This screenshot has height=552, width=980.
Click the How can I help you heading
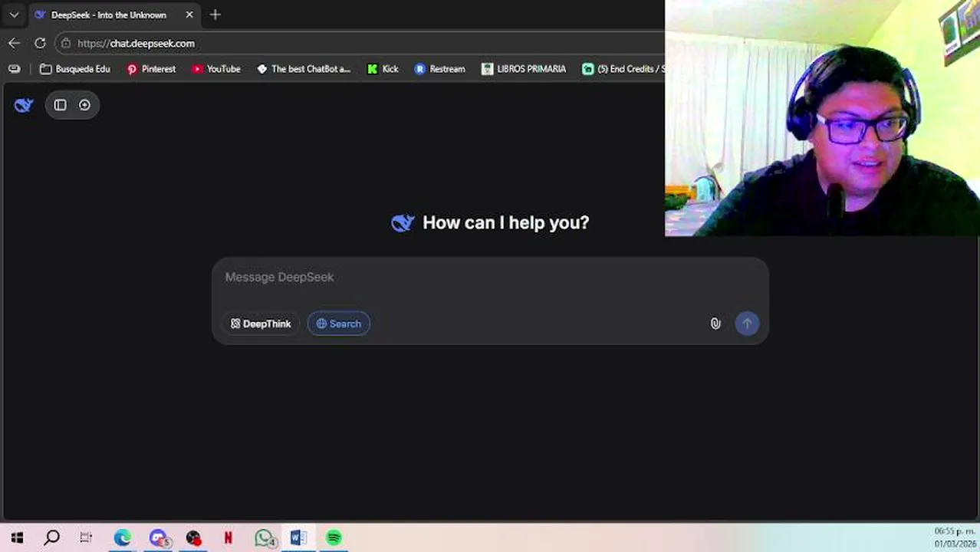point(505,223)
